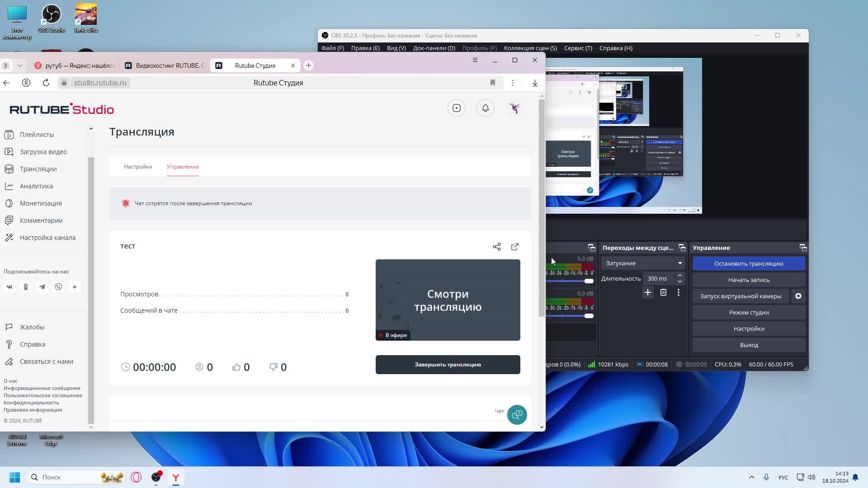Click Выход button in OBS
868x488 pixels.
(x=749, y=345)
